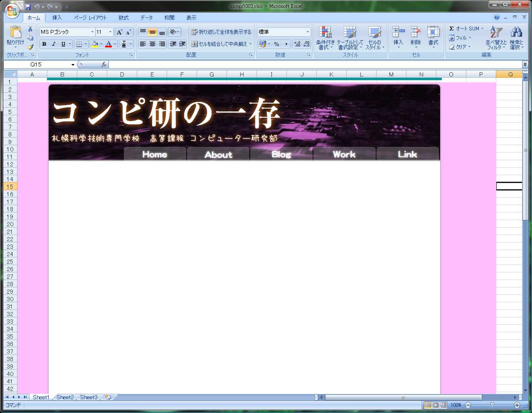Click the phonetic guide icon

point(124,44)
